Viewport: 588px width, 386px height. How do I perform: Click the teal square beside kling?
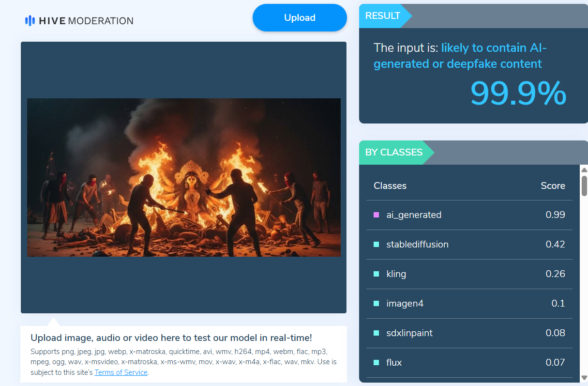tap(377, 274)
